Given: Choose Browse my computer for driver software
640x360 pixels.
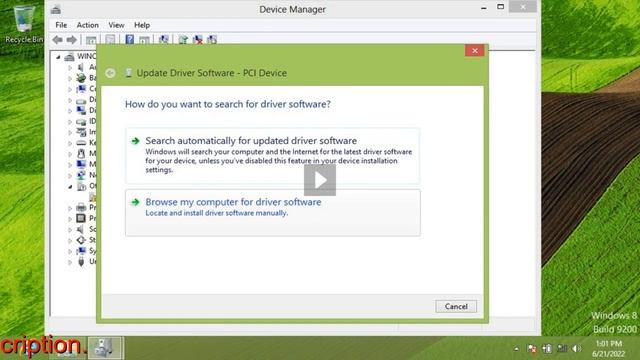Looking at the screenshot, I should (273, 212).
